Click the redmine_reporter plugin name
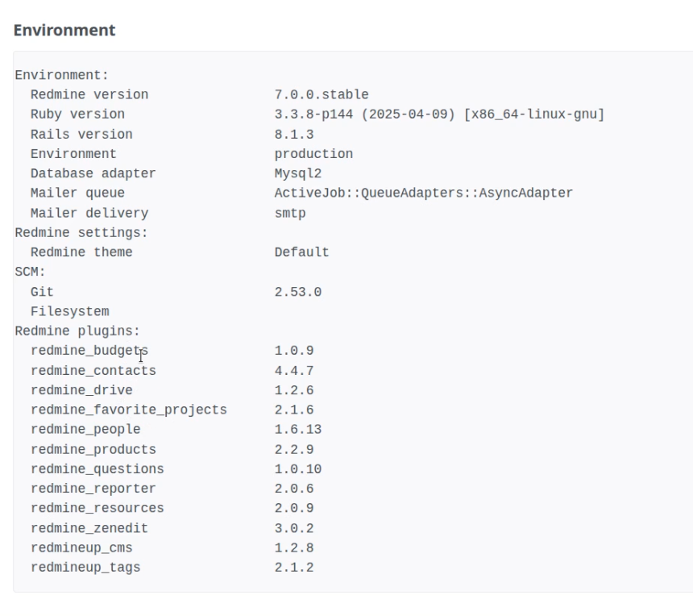The image size is (693, 616). pyautogui.click(x=93, y=488)
